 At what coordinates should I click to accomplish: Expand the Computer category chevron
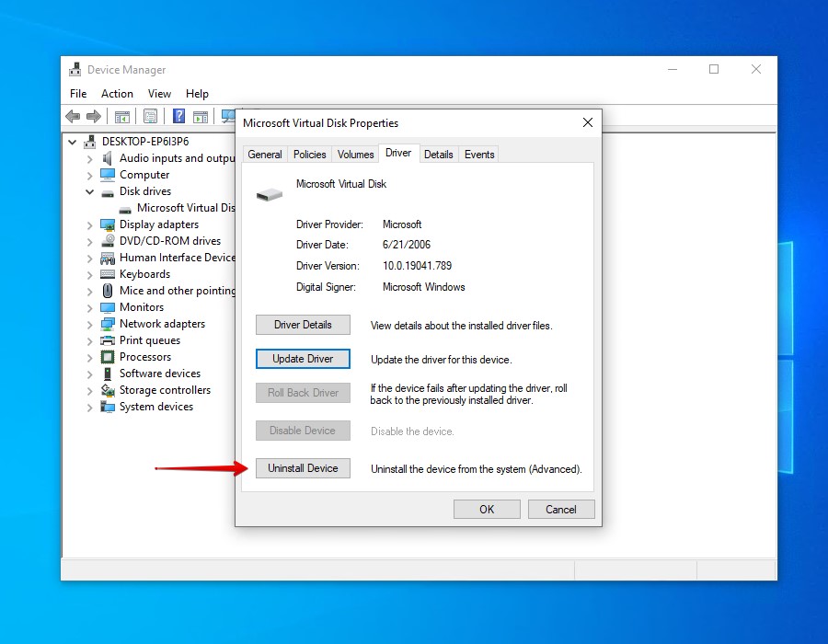coord(90,175)
